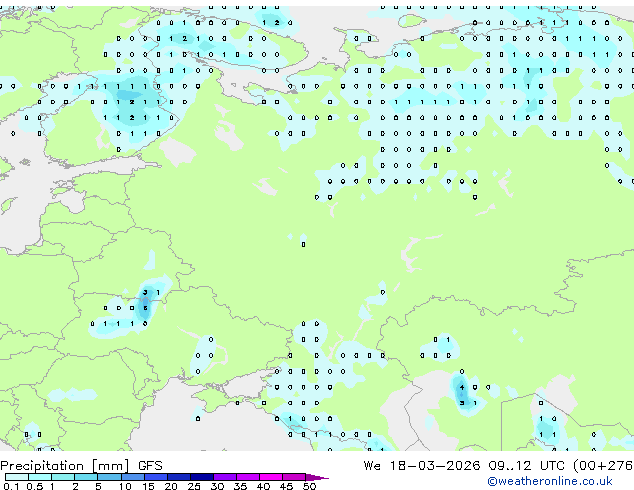Select the legend swatch between 45 and 50
This screenshot has height=490, width=634.
coord(294,477)
